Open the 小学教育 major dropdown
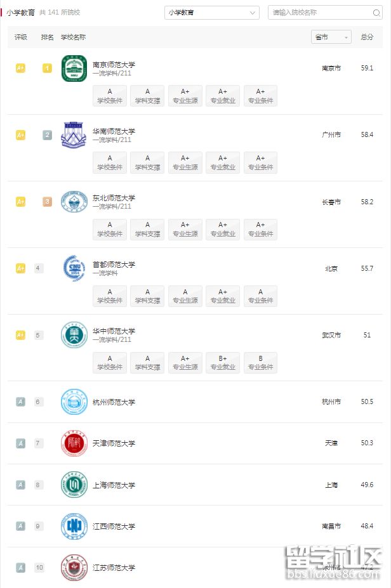Image resolution: width=391 pixels, height=588 pixels. pos(211,13)
